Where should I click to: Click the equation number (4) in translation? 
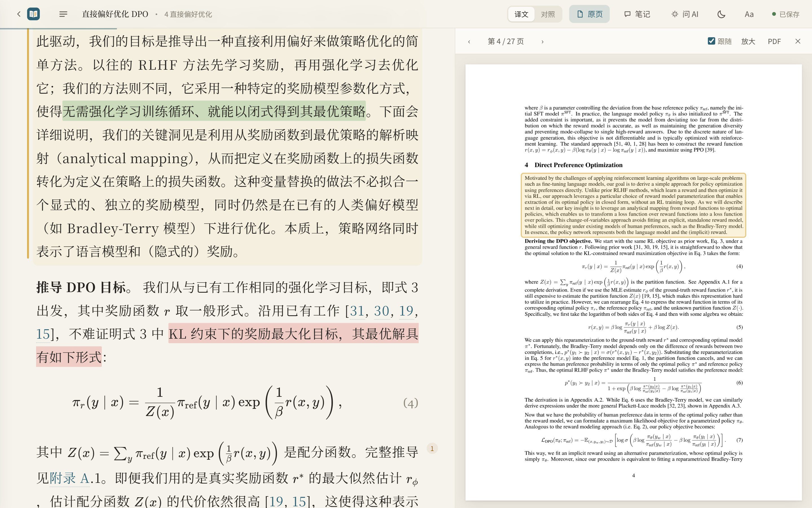point(410,403)
